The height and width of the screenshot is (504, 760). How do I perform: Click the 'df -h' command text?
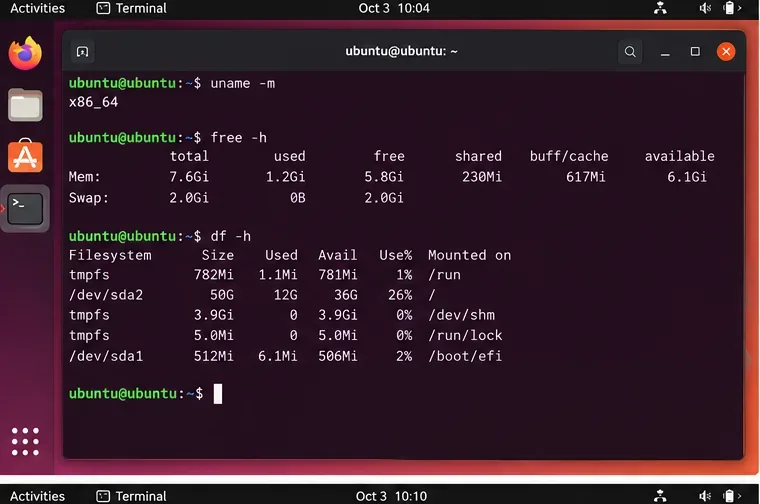click(x=230, y=236)
